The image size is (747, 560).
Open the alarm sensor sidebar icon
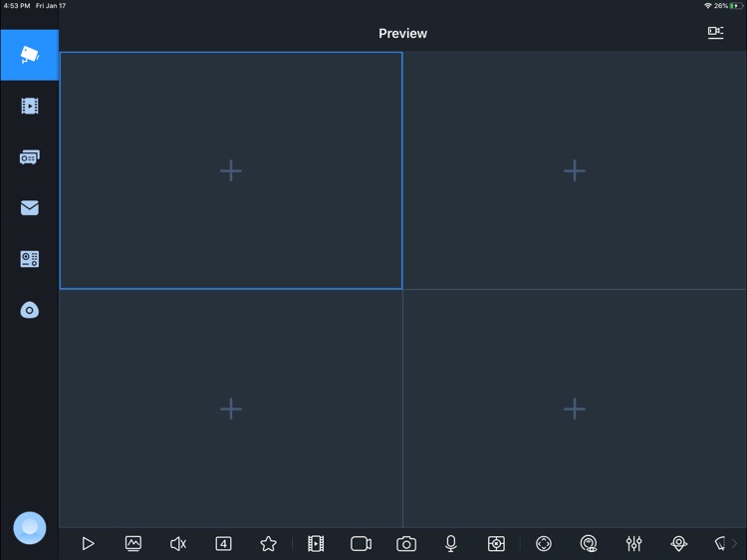click(x=30, y=310)
